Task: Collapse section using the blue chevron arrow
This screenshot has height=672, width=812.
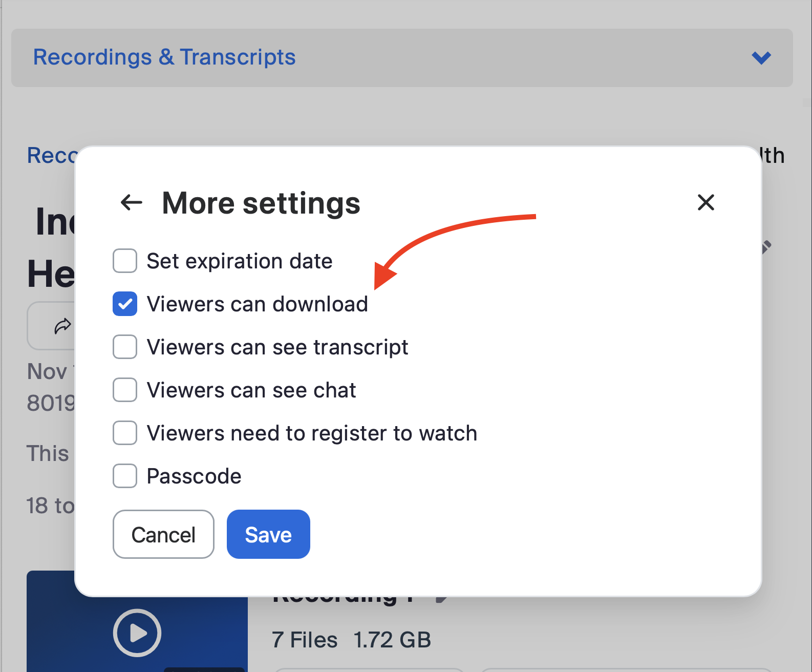Action: coord(761,58)
